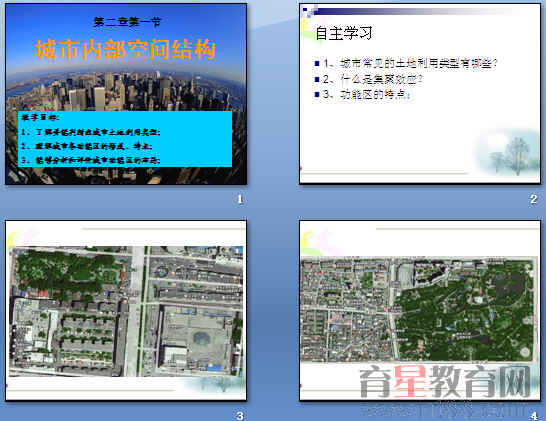Click the blue bullet square before item 2

(317, 79)
